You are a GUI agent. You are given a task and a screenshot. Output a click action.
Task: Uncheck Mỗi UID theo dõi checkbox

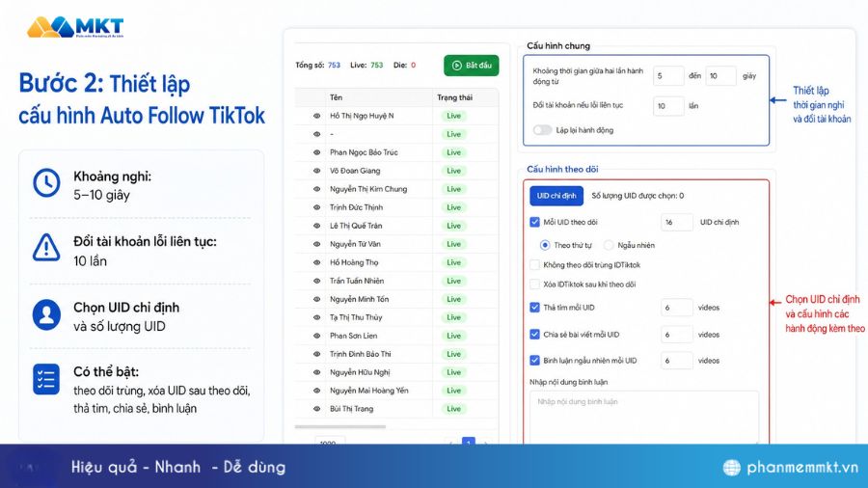point(534,222)
